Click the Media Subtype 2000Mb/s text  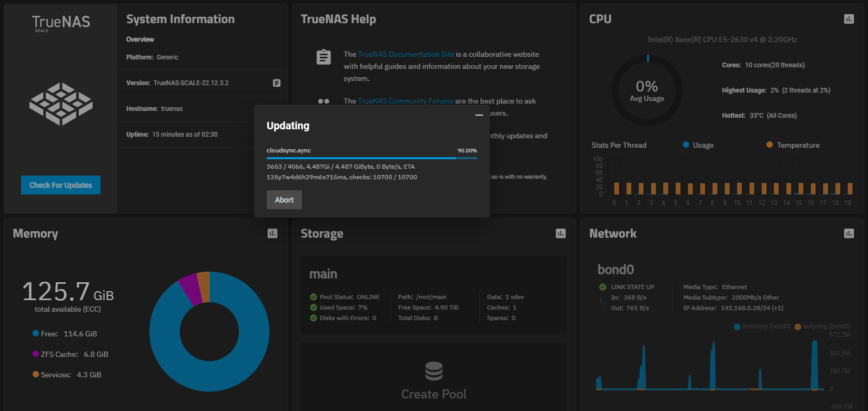(731, 297)
